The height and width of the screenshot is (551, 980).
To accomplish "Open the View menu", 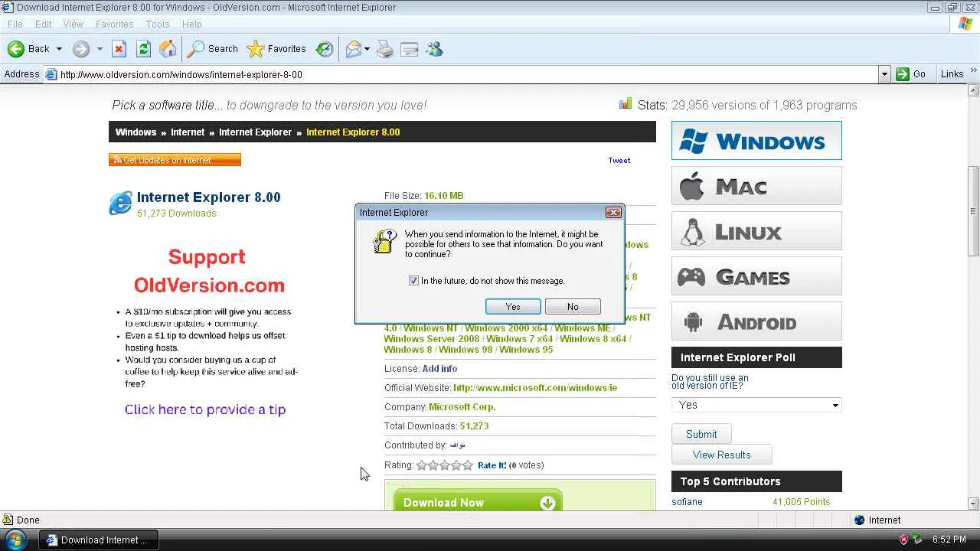I will [x=73, y=24].
